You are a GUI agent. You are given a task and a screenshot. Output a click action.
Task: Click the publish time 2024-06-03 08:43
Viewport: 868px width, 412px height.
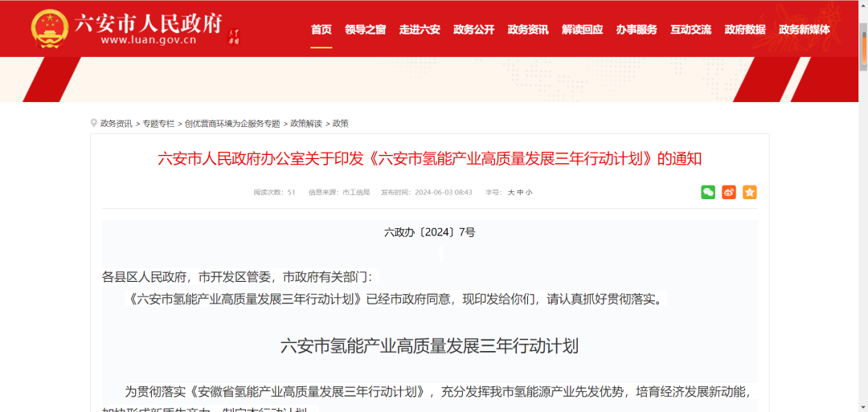[x=426, y=193]
